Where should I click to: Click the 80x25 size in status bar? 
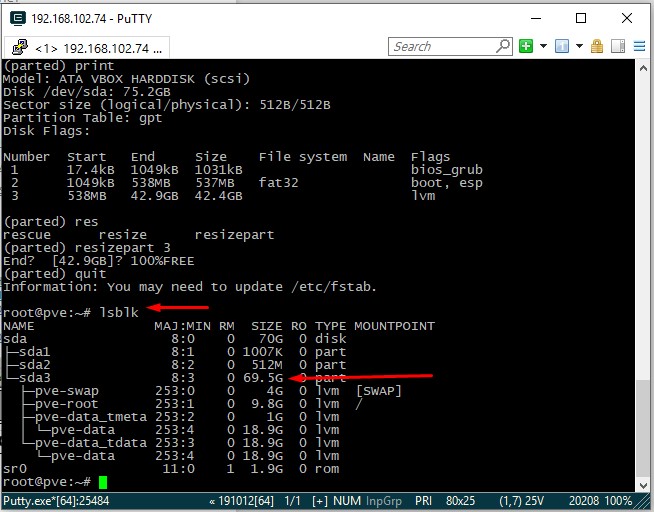point(460,501)
